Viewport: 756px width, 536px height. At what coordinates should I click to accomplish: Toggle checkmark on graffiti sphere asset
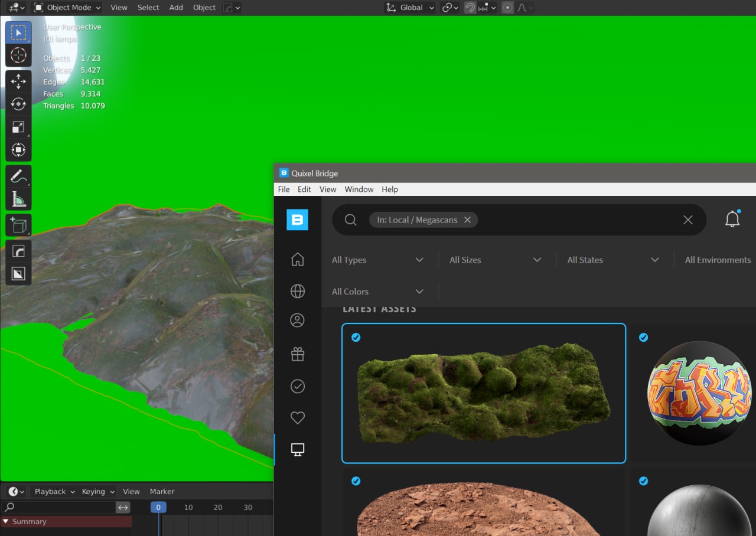pyautogui.click(x=643, y=337)
